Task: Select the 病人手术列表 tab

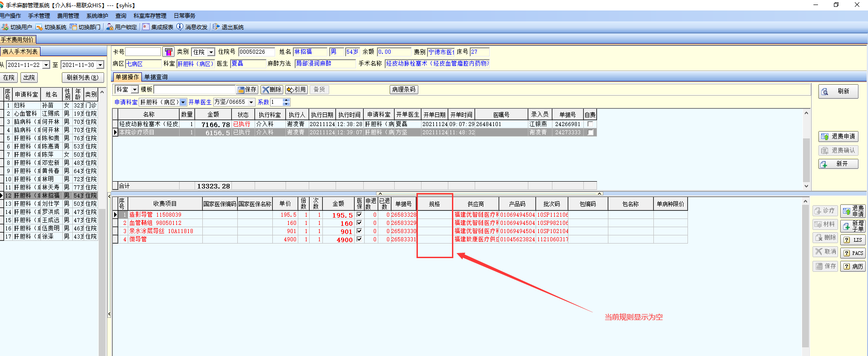Action: click(20, 52)
